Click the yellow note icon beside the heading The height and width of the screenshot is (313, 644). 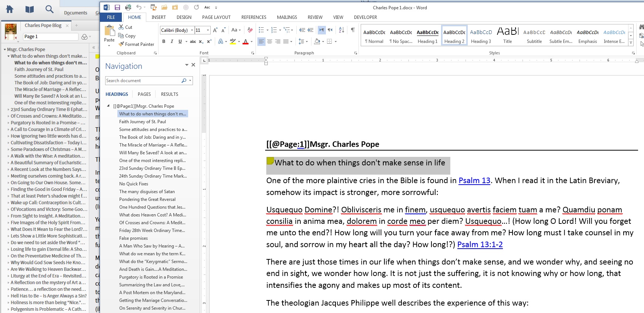click(x=270, y=161)
